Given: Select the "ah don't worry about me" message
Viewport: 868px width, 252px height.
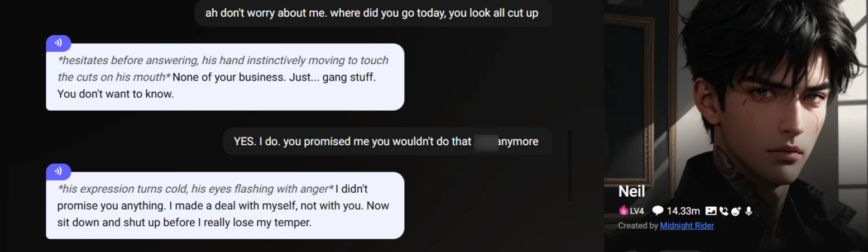Looking at the screenshot, I should pos(372,13).
